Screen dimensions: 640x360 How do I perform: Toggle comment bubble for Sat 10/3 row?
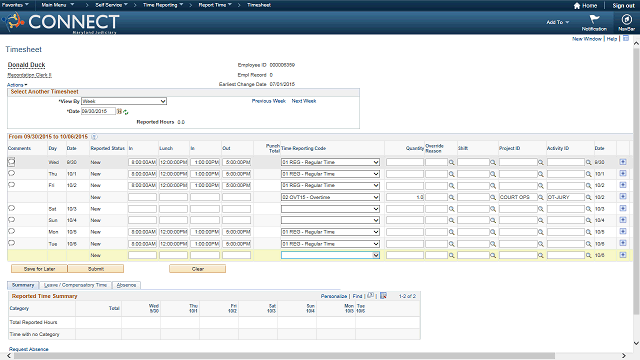click(x=11, y=208)
